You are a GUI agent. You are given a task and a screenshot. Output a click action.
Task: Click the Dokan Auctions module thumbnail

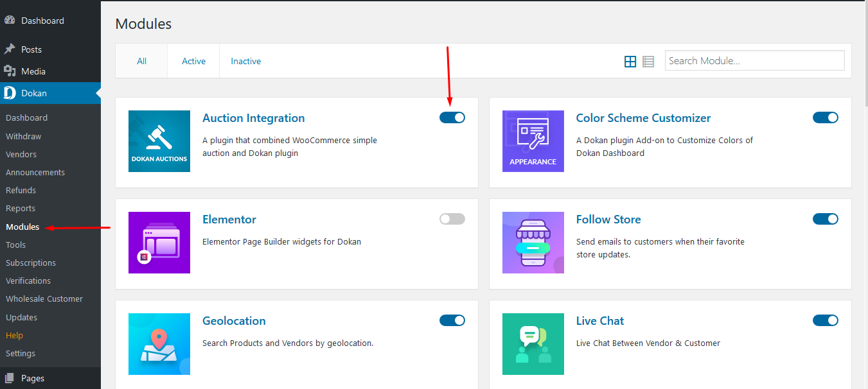pos(159,141)
